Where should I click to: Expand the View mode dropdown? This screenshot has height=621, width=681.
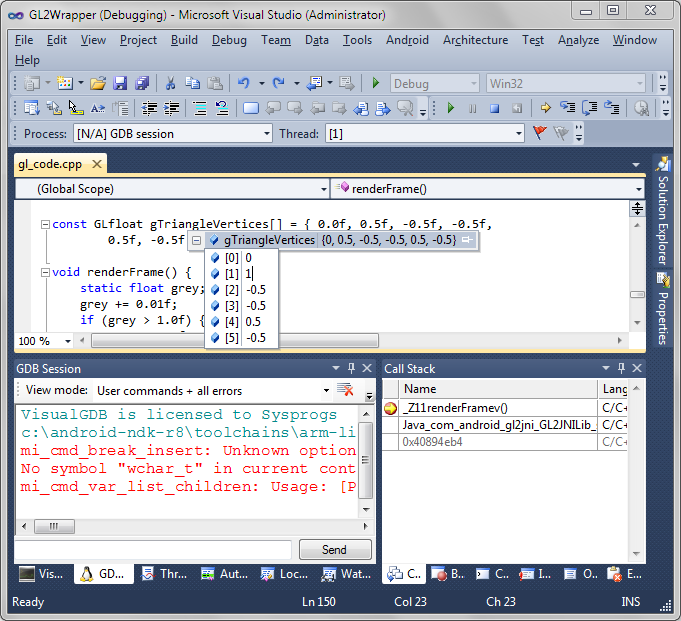click(326, 390)
